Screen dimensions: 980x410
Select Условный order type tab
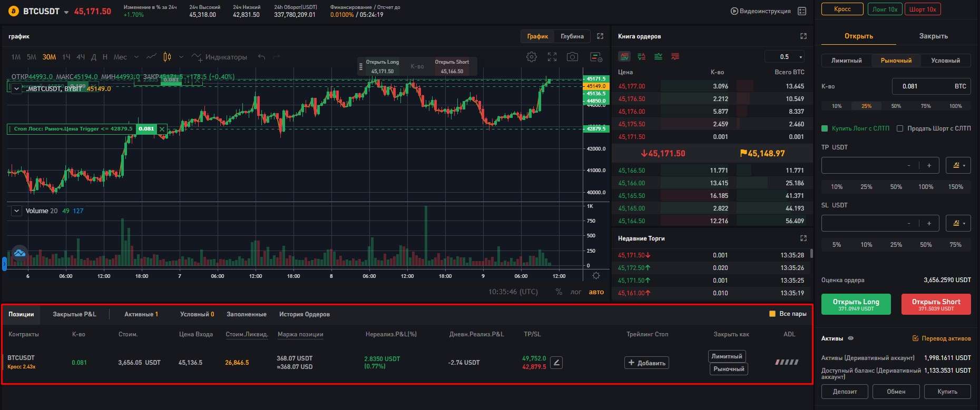pos(945,61)
